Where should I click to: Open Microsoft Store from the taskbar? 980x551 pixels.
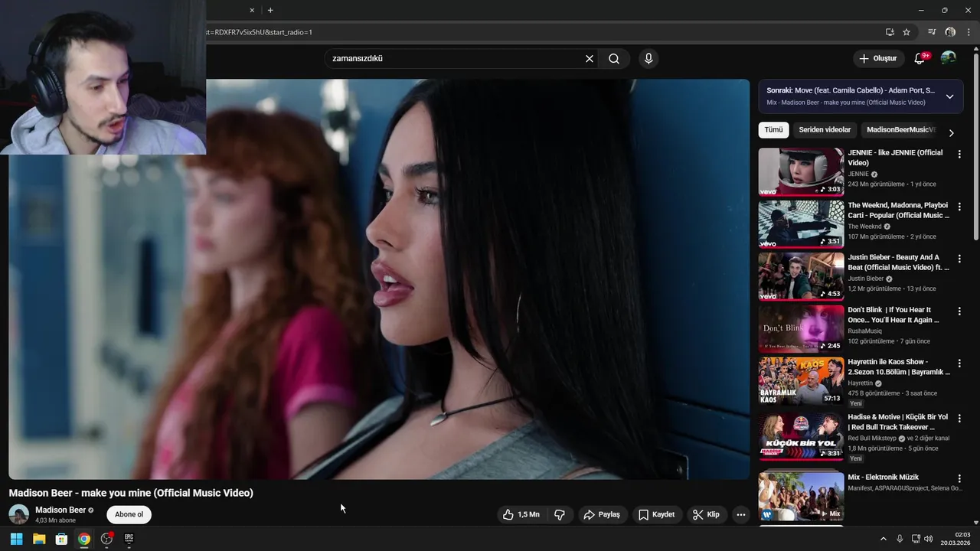point(61,539)
